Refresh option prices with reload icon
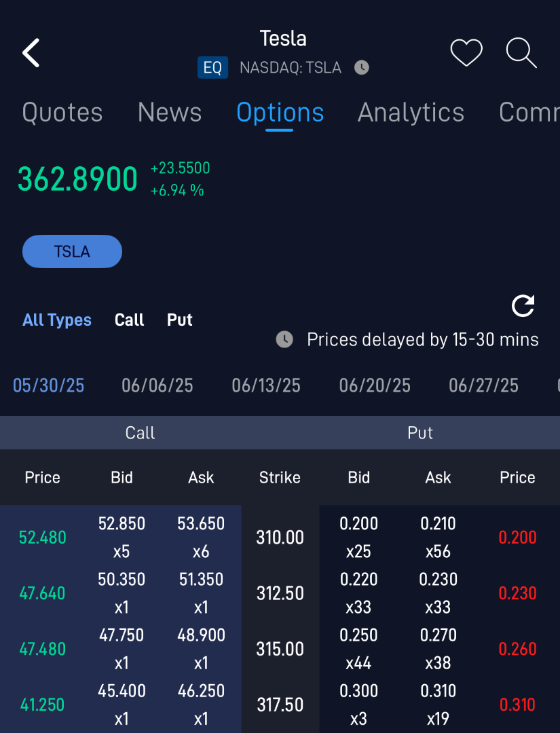Viewport: 560px width, 733px height. tap(523, 306)
